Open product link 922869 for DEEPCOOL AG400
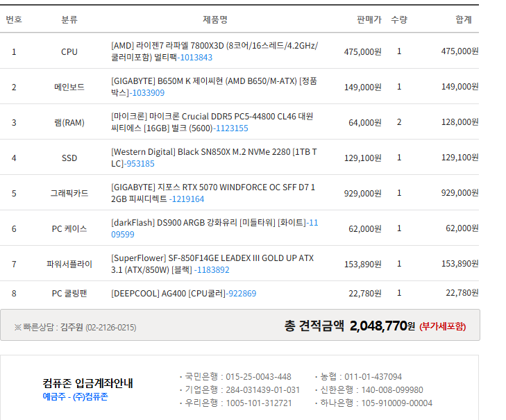The image size is (506, 420). click(242, 294)
